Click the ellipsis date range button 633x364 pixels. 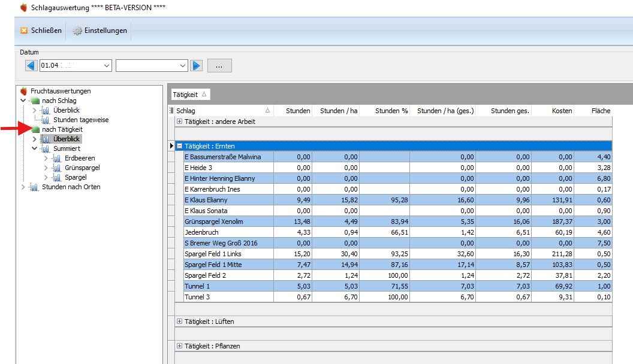[x=219, y=65]
